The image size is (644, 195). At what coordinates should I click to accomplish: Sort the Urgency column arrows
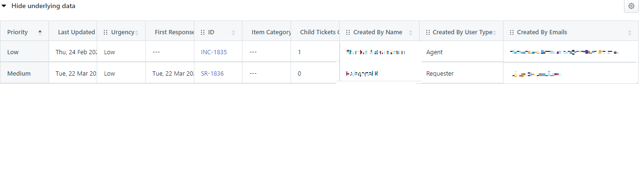[137, 33]
